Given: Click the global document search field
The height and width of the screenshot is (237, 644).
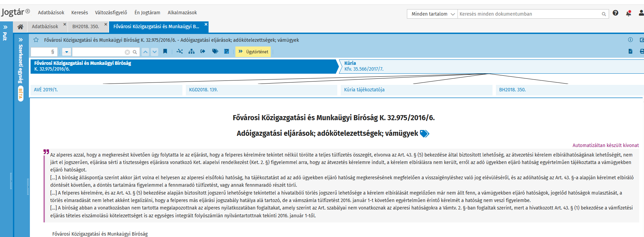Looking at the screenshot, I should pyautogui.click(x=529, y=14).
